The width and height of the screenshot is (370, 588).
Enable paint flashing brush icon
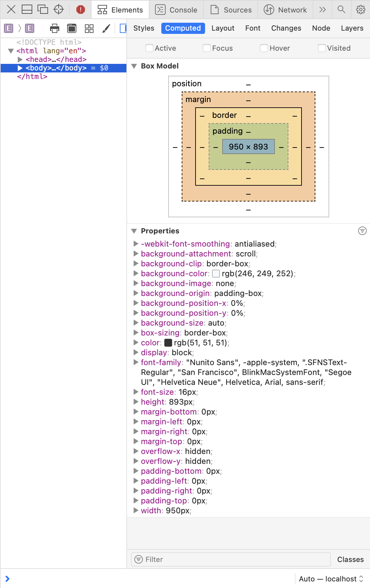click(x=106, y=29)
